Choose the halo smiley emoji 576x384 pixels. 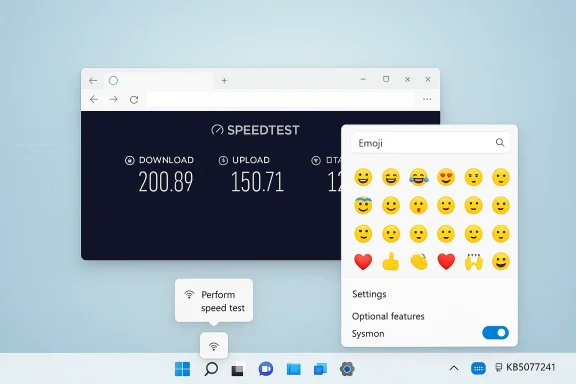point(363,205)
